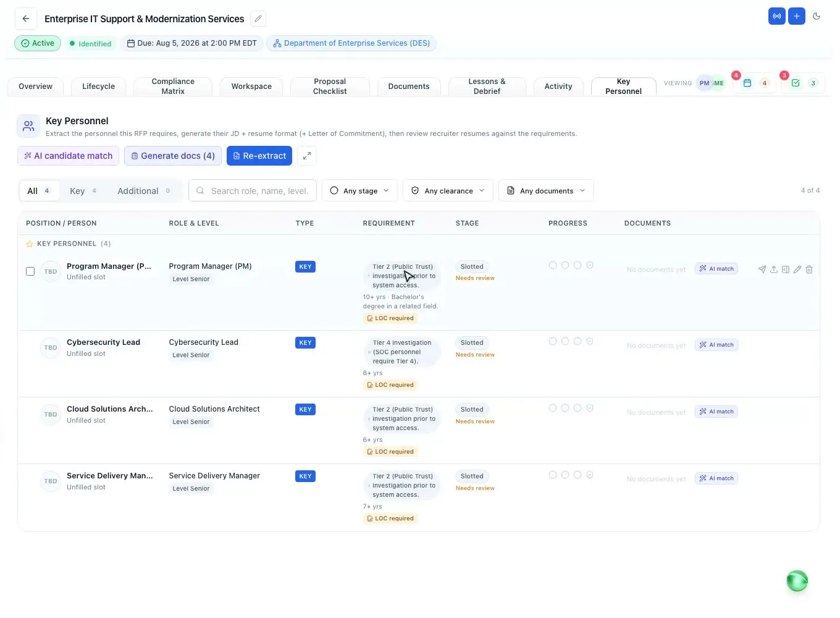Open the Proposal Checklist tab
The width and height of the screenshot is (840, 618).
[x=330, y=87]
